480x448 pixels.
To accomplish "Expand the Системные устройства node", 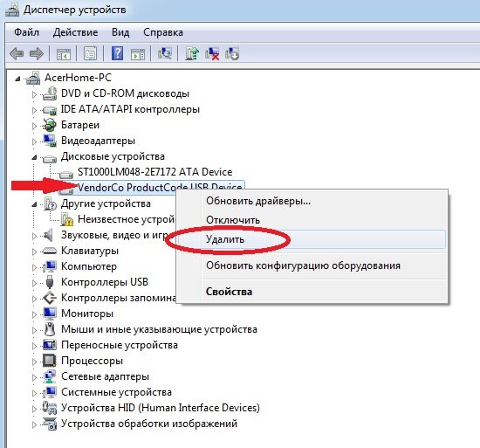I will pyautogui.click(x=35, y=393).
